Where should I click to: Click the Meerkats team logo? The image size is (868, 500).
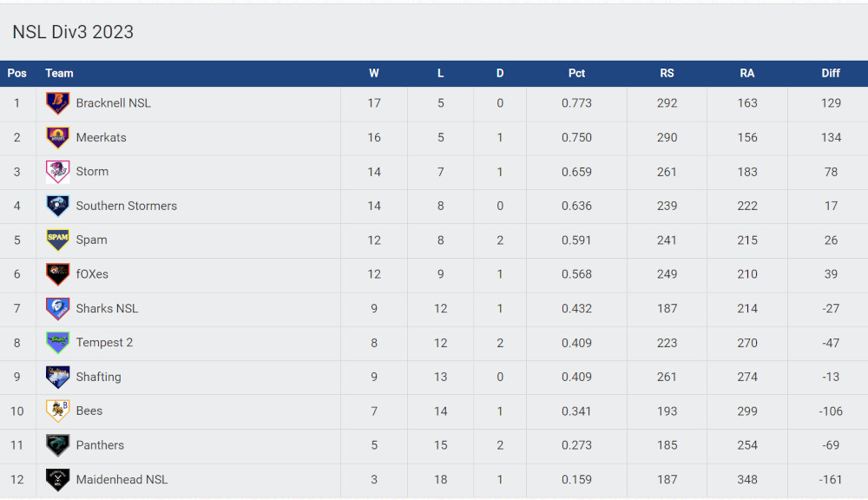click(x=57, y=137)
